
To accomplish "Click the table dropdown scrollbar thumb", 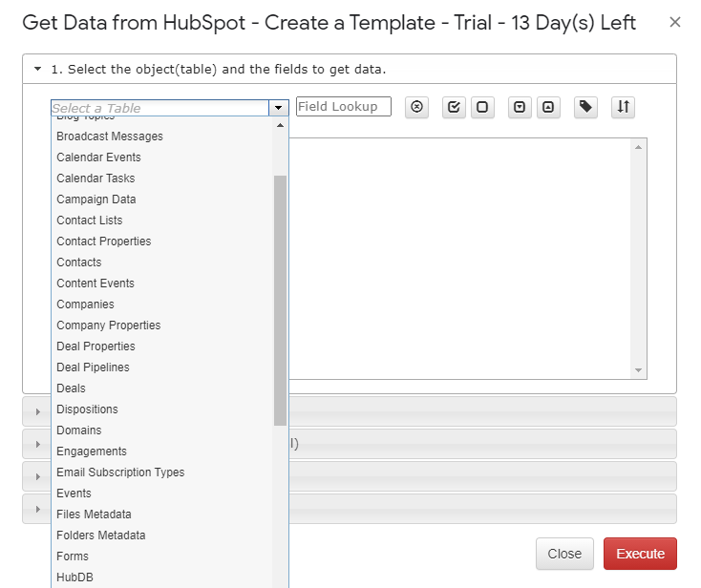I will click(281, 301).
